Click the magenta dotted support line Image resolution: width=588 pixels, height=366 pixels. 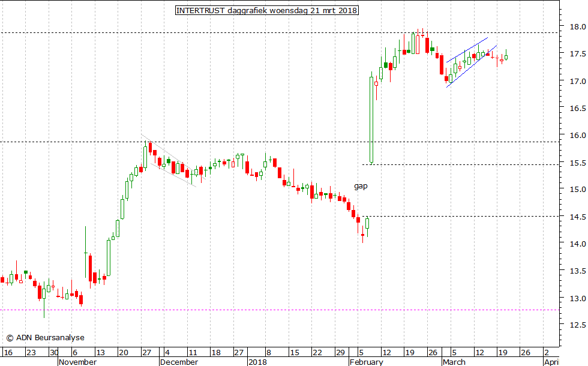(x=280, y=310)
